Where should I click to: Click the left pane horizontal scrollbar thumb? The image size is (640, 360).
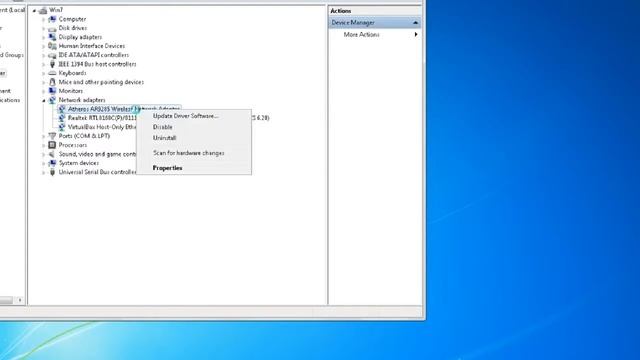pyautogui.click(x=6, y=300)
